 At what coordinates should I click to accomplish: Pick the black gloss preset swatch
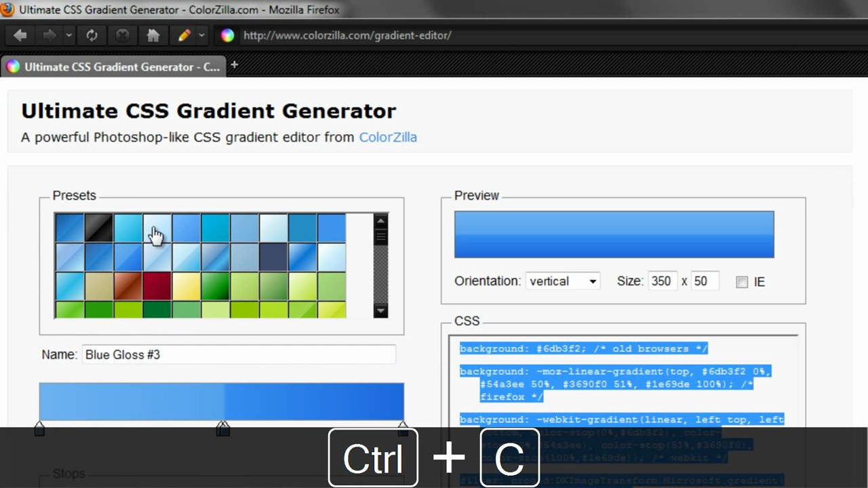[x=98, y=228]
